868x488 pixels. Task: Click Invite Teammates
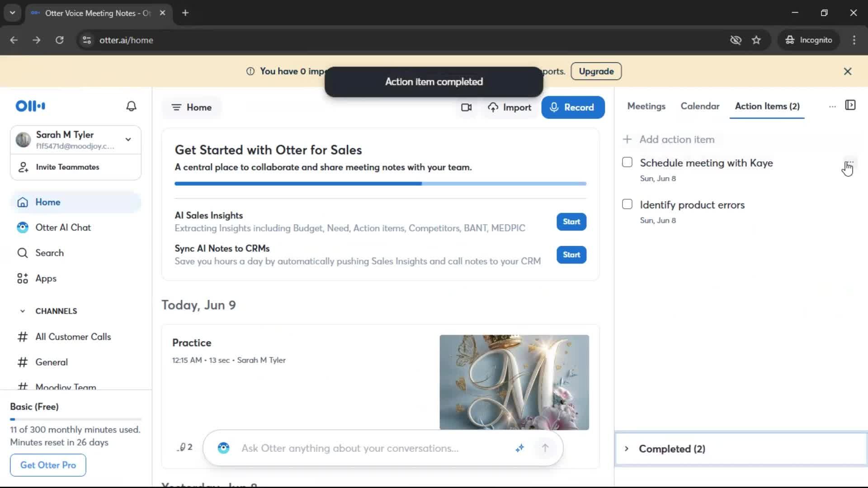(75, 167)
